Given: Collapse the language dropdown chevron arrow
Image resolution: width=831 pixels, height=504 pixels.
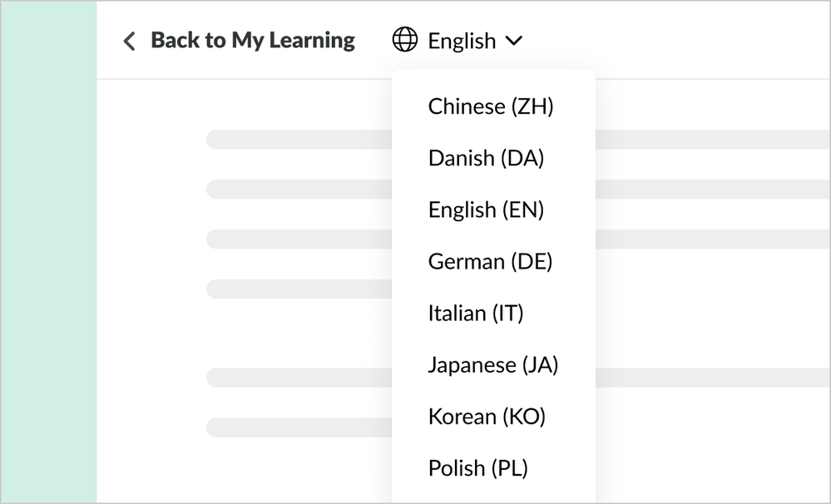Looking at the screenshot, I should (x=514, y=40).
